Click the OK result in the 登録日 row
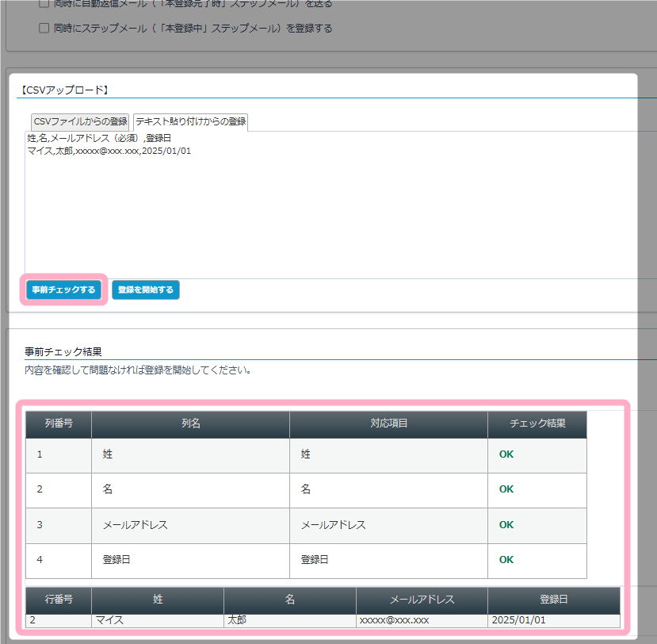The height and width of the screenshot is (644, 657). [506, 560]
